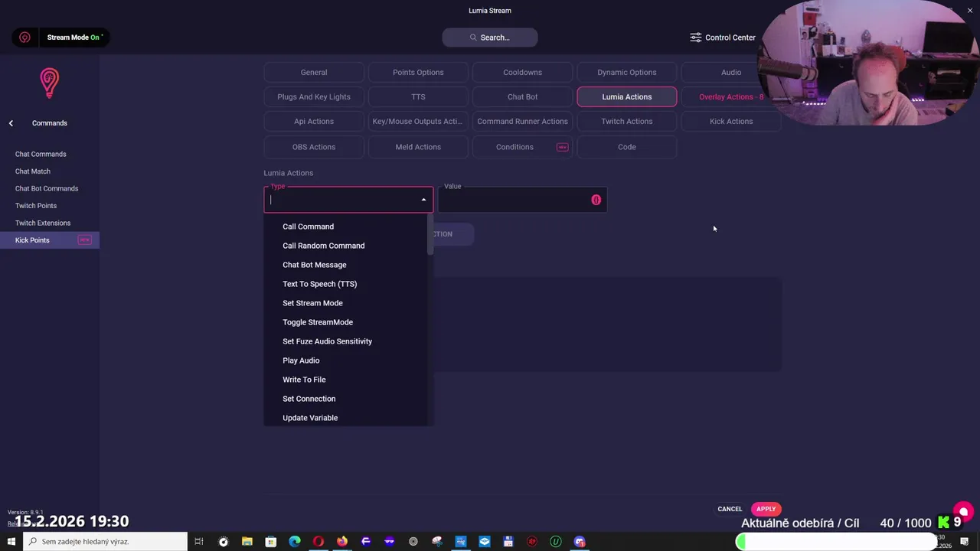Viewport: 980px width, 551px height.
Task: Click the Windows taskbar search box
Action: 105,542
